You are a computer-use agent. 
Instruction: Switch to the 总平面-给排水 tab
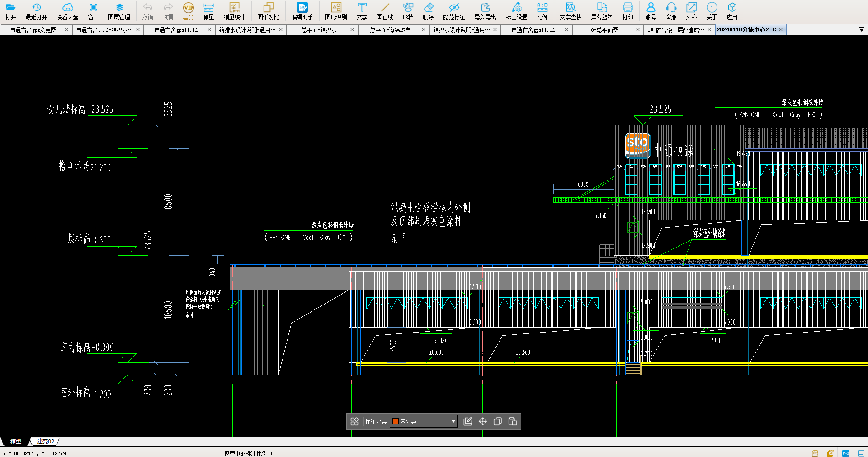pos(319,30)
